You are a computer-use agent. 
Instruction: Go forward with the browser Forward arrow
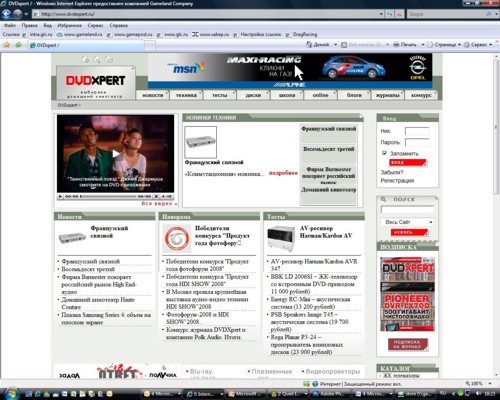(x=17, y=14)
